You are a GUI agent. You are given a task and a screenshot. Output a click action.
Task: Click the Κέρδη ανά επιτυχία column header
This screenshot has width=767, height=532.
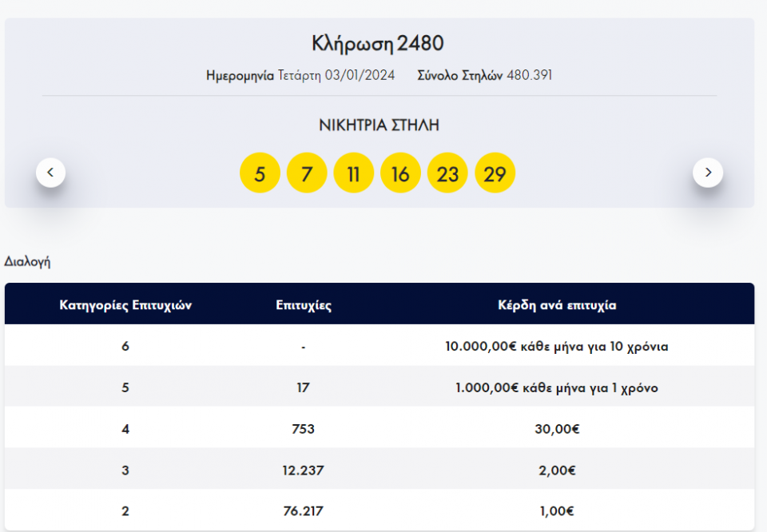pos(557,305)
